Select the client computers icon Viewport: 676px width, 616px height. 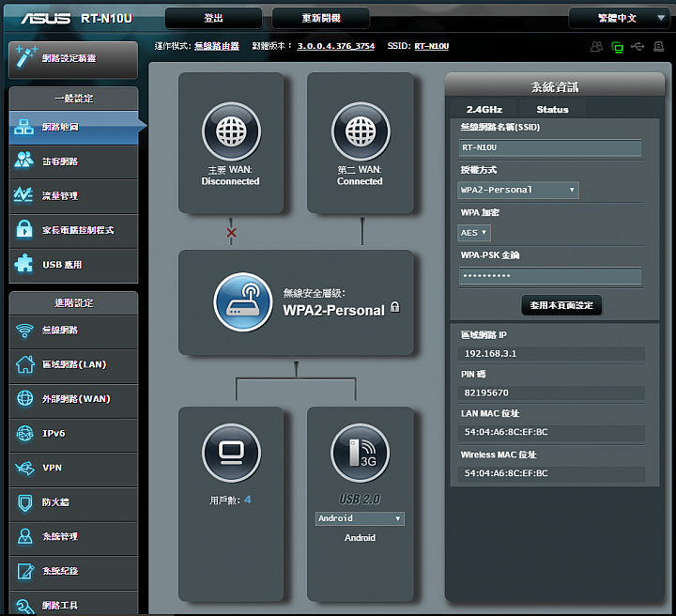click(x=231, y=453)
